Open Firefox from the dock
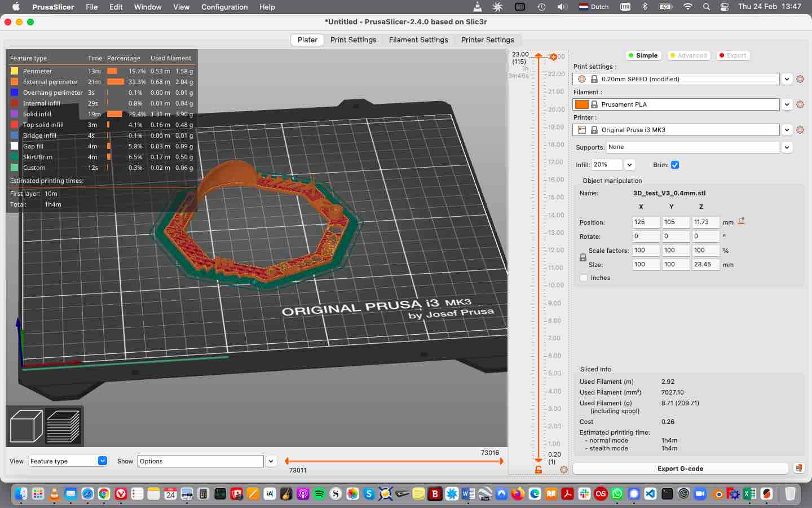The image size is (812, 508). pos(518,494)
